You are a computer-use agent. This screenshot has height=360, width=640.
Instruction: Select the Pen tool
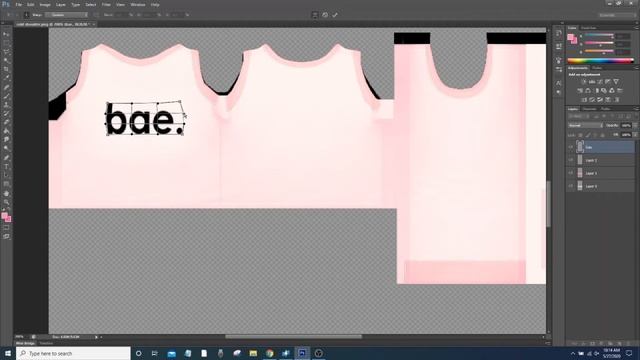[6, 158]
